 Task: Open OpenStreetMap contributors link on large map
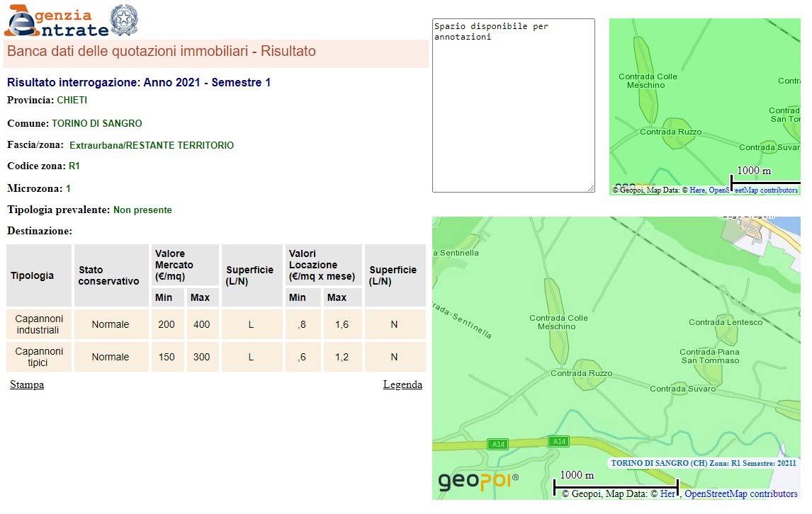[x=740, y=493]
